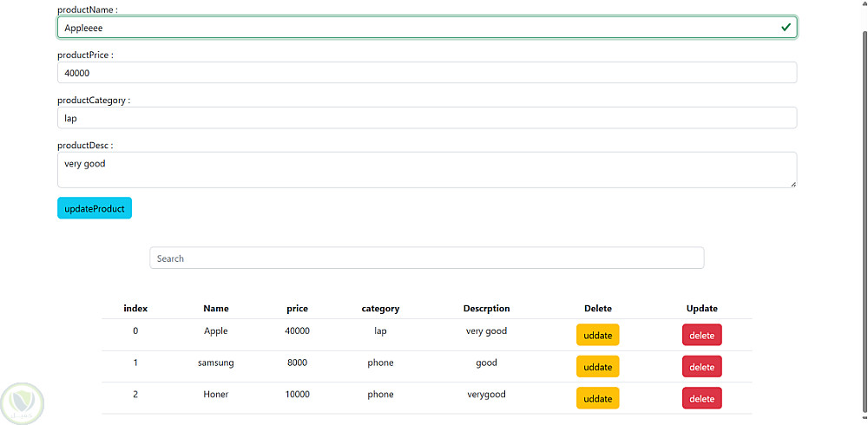Click the price column header
868x425 pixels.
click(x=297, y=308)
